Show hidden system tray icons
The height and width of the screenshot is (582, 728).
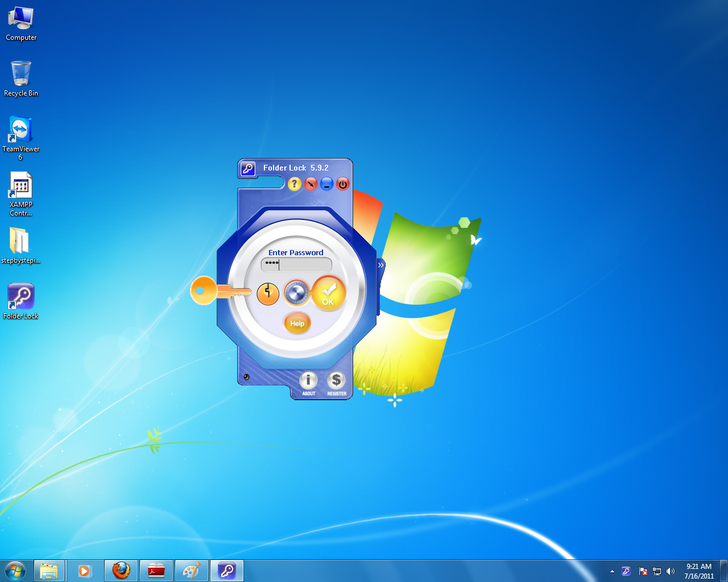pos(612,571)
